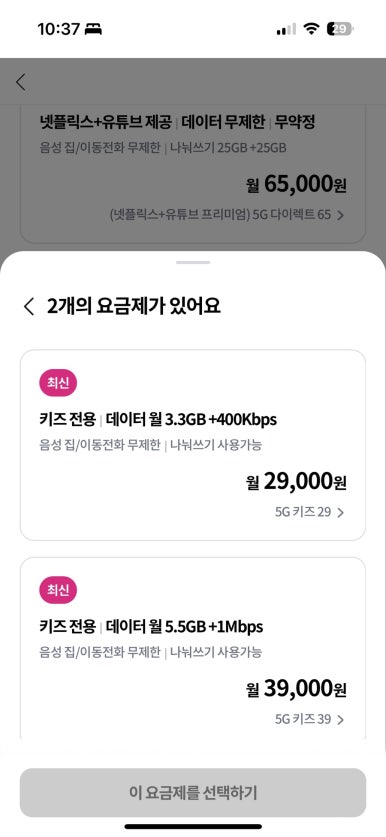Tap the 최신 badge on 5G 키즈 29 card

click(58, 384)
